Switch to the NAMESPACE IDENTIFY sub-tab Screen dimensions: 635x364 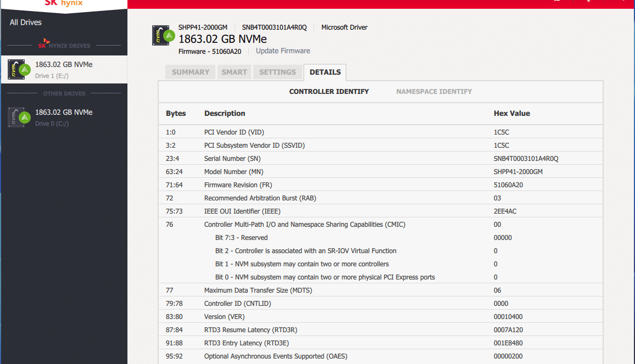[434, 92]
